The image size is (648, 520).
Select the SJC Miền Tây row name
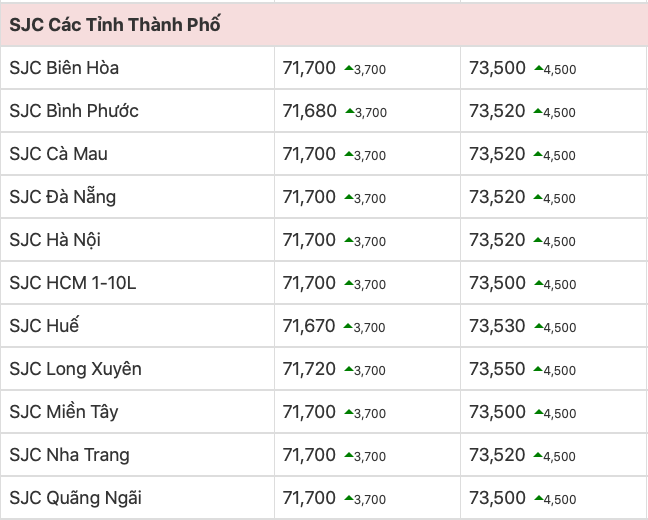click(63, 412)
